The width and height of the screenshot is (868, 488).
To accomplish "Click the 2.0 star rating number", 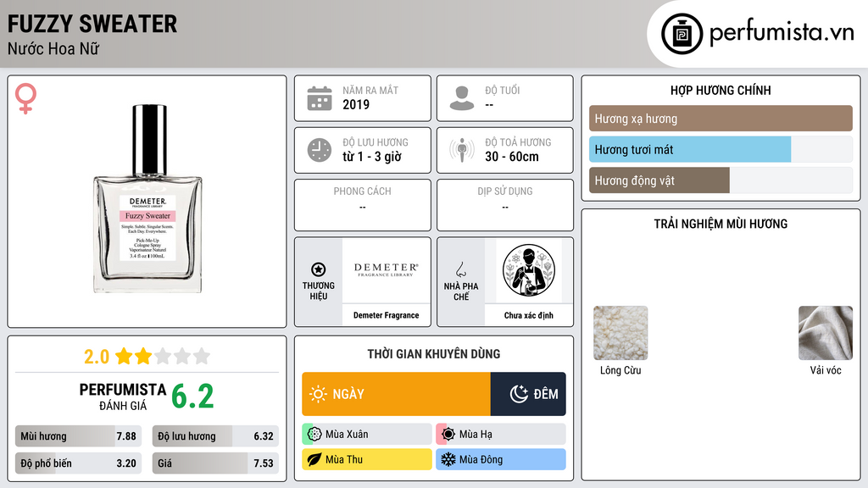I will click(97, 357).
